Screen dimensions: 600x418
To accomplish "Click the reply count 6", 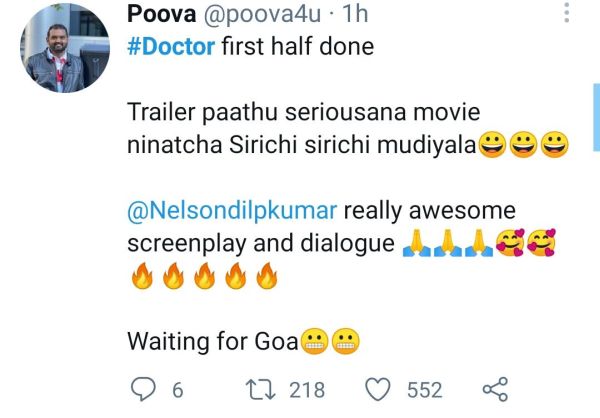I will pyautogui.click(x=176, y=390).
